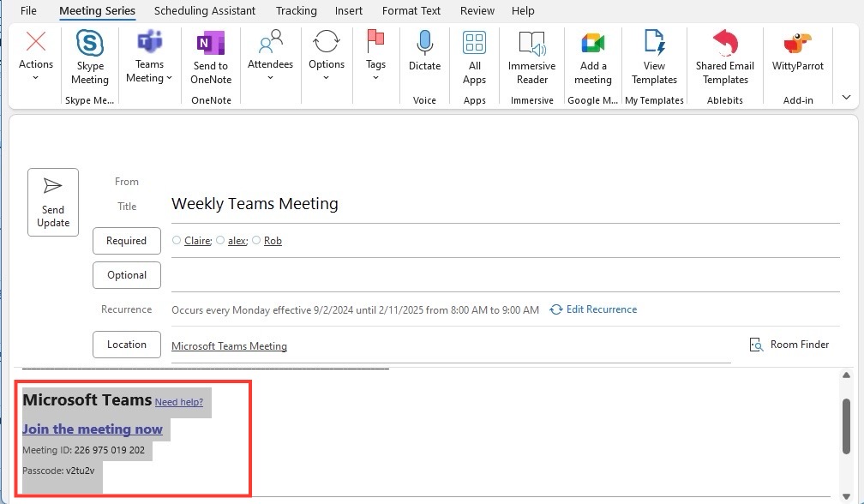
Task: Click the Microsoft Teams Meeting location field
Action: [451, 346]
